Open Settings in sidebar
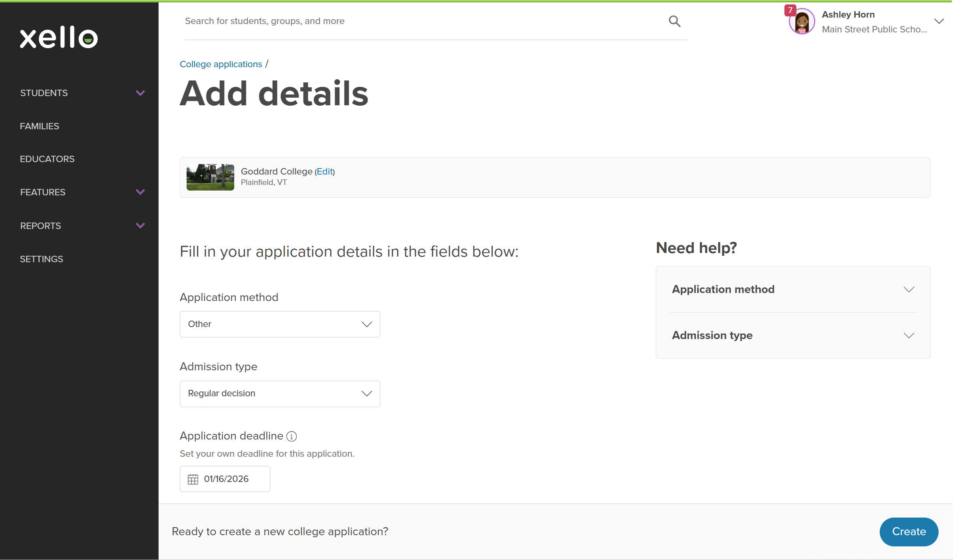The width and height of the screenshot is (953, 560). tap(42, 259)
